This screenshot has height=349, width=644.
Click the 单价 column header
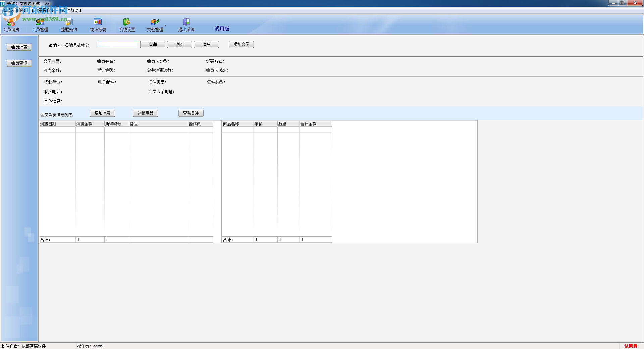click(x=266, y=124)
